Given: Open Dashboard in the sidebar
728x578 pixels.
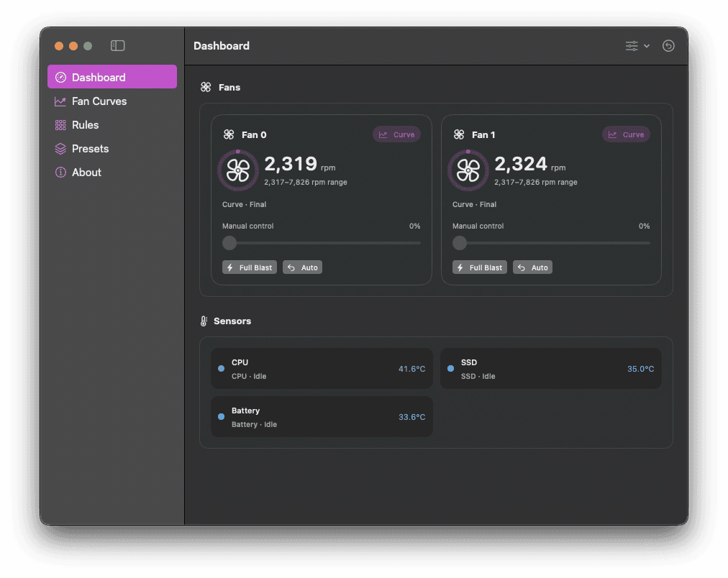Looking at the screenshot, I should (x=112, y=77).
